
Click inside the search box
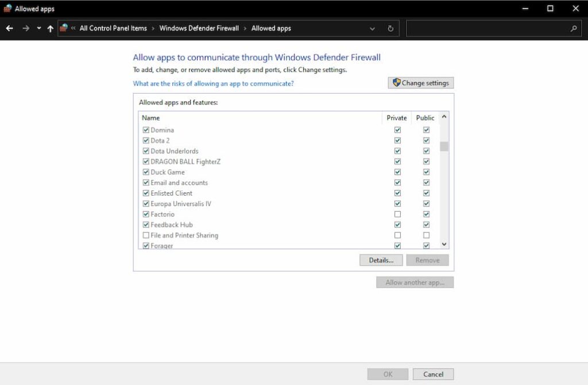click(x=488, y=28)
